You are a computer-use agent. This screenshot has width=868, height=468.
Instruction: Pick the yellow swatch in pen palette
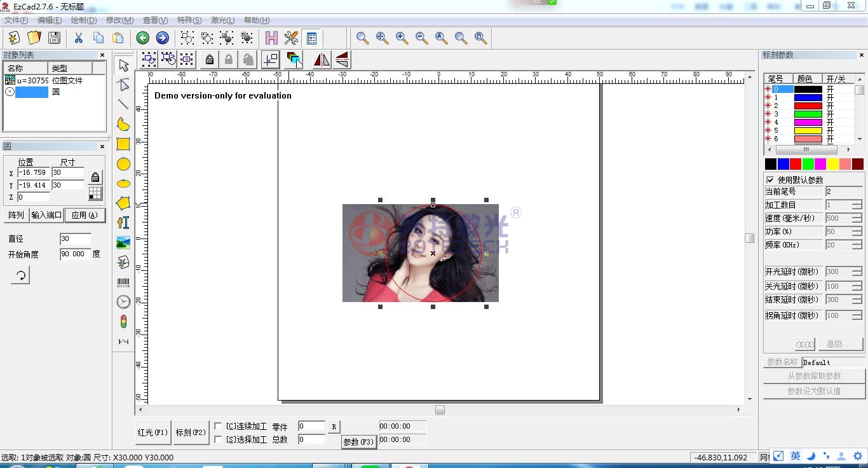click(x=832, y=164)
